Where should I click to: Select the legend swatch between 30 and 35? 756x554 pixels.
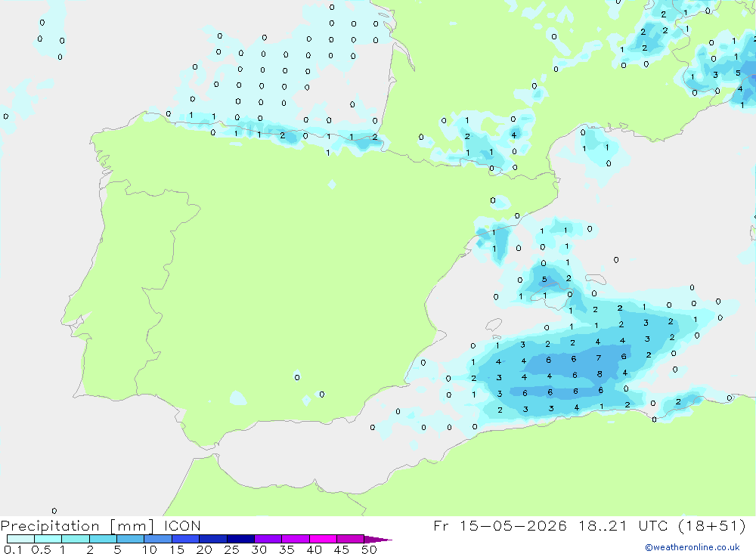tap(268, 539)
